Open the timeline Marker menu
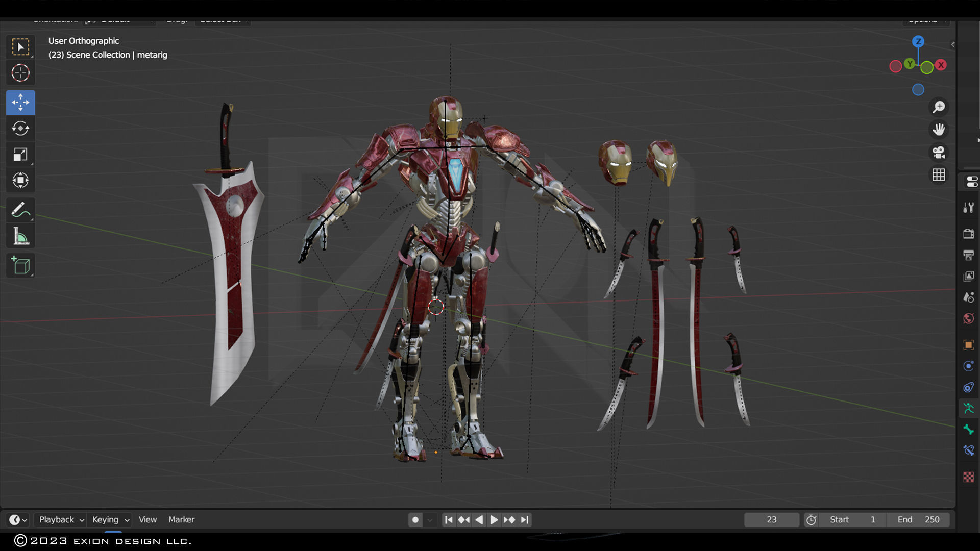Image resolution: width=980 pixels, height=551 pixels. click(x=181, y=519)
